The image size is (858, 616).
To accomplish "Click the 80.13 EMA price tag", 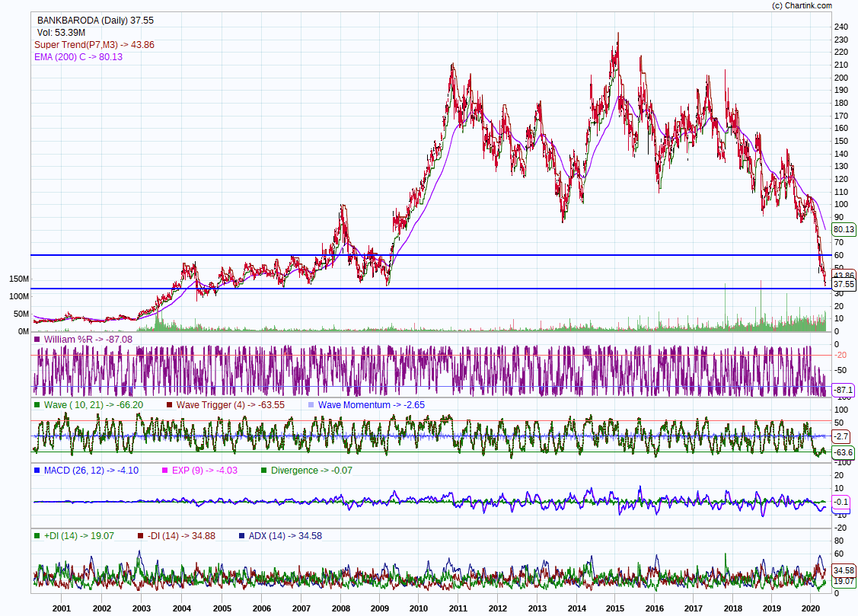I will (843, 229).
